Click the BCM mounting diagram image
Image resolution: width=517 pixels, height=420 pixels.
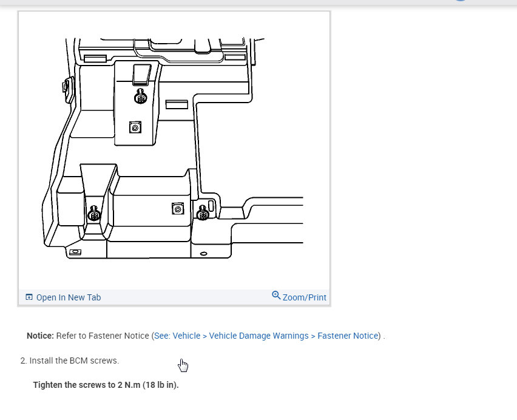(174, 150)
